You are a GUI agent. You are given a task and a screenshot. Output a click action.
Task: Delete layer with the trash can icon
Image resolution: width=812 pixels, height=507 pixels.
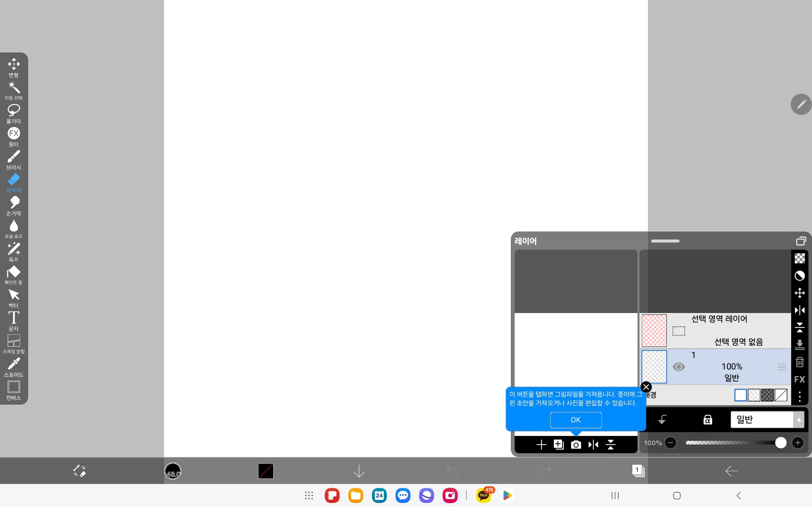pyautogui.click(x=800, y=362)
